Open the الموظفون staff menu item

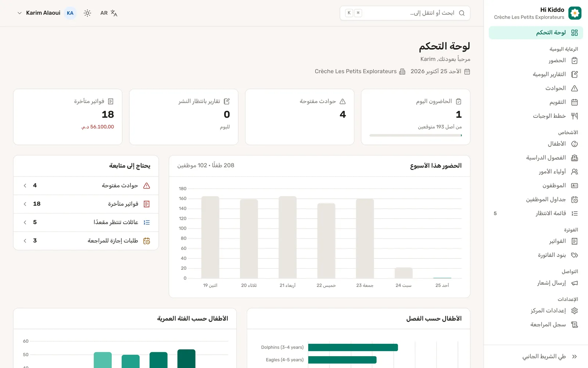click(x=536, y=186)
